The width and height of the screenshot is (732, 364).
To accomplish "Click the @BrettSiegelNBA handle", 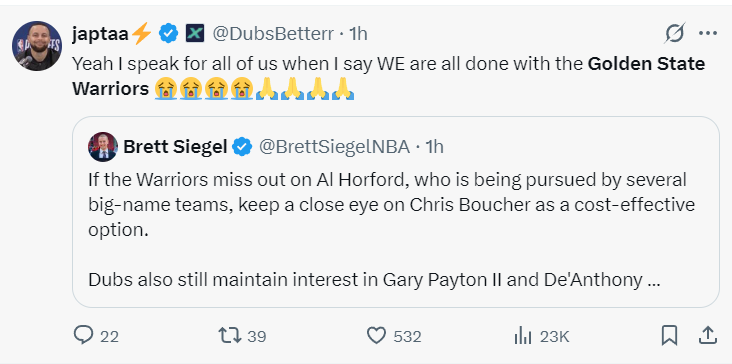I will click(334, 147).
